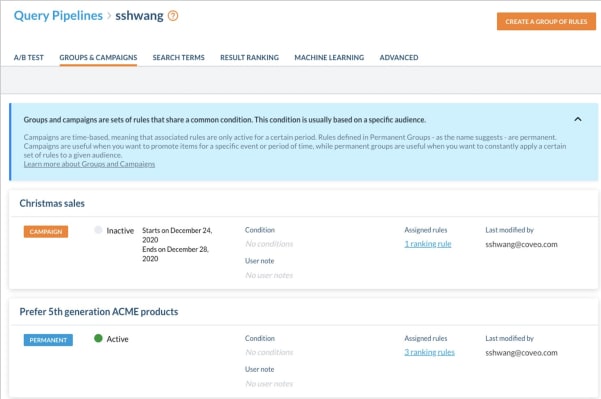Click the breadcrumb arrow after Query Pipelines
The height and width of the screenshot is (399, 601).
pos(109,16)
